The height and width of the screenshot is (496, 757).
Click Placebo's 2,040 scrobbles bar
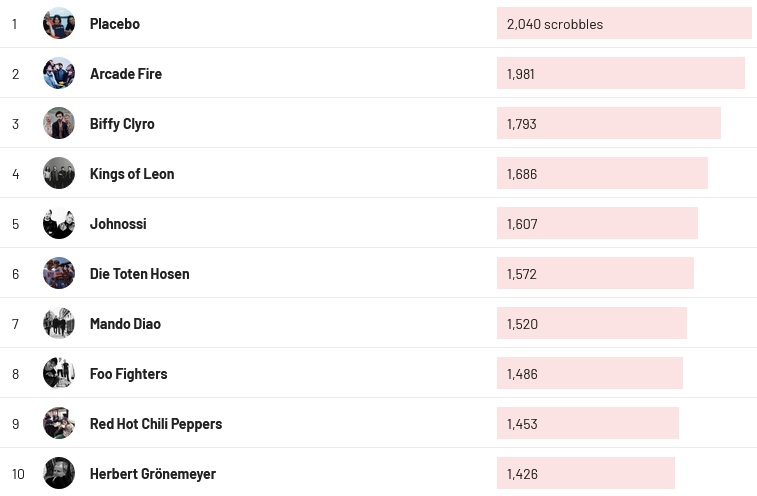pyautogui.click(x=623, y=24)
